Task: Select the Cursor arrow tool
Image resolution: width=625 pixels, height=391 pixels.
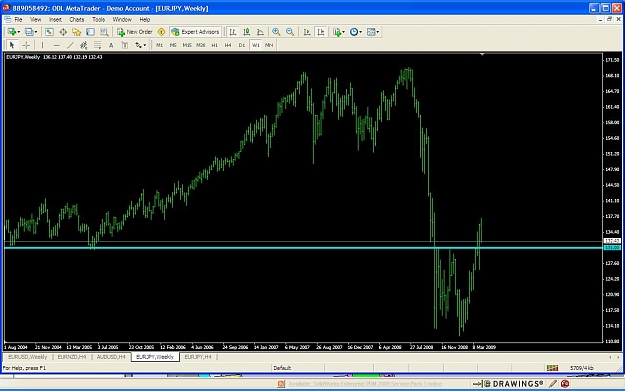Action: [12, 45]
